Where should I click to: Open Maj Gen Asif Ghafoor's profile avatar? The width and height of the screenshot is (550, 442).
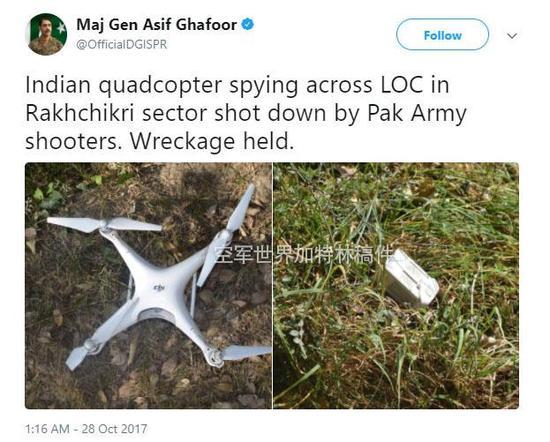pyautogui.click(x=46, y=34)
